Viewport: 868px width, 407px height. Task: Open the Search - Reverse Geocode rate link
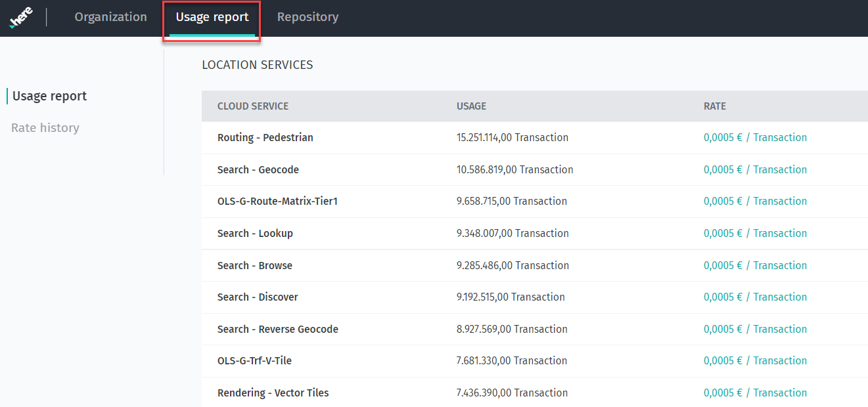click(x=755, y=329)
